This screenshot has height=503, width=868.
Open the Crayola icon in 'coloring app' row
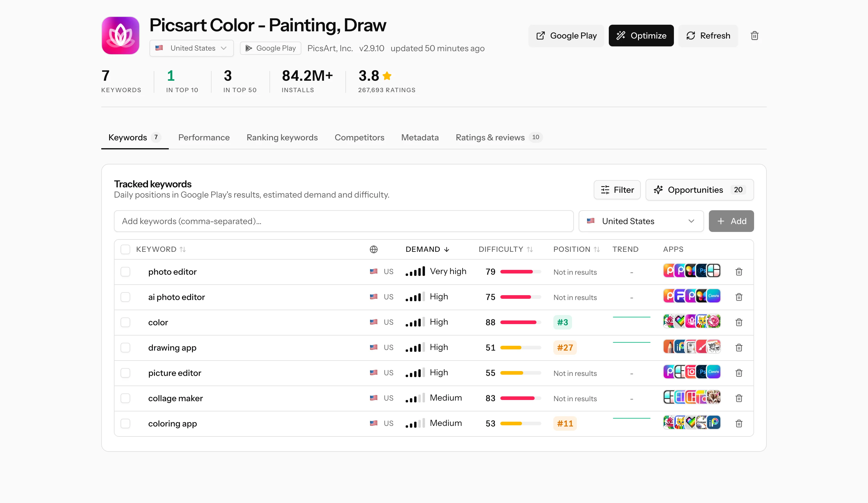click(x=702, y=423)
